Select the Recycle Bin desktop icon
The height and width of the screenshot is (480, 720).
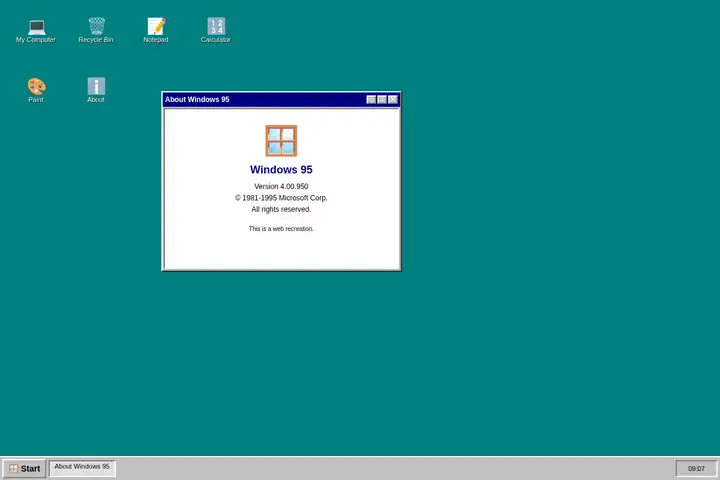point(96,31)
